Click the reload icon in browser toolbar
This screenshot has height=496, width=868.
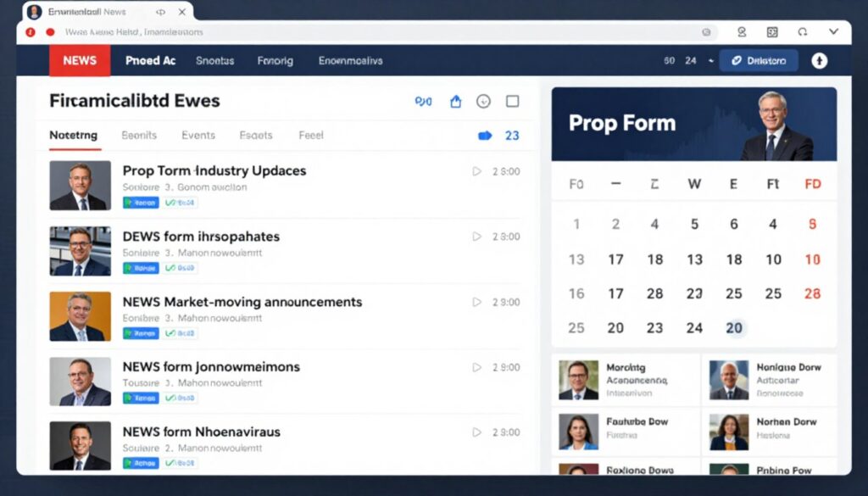coord(803,32)
